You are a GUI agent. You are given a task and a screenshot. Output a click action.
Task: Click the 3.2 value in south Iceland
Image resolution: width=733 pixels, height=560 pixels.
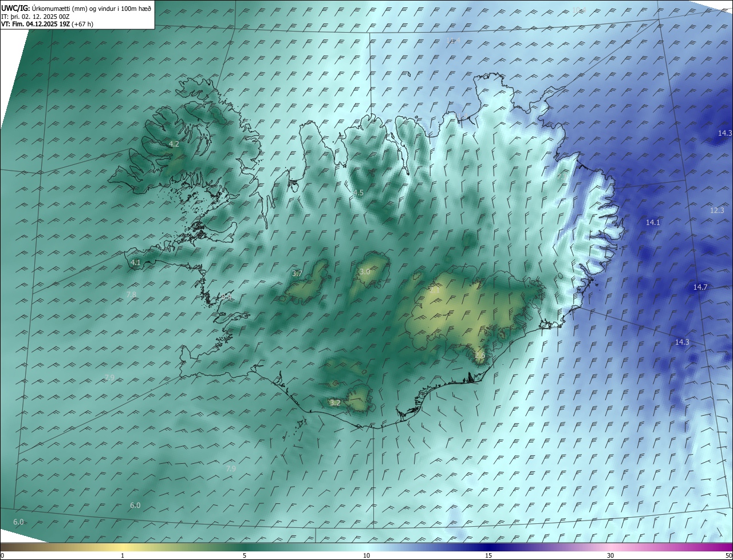point(336,403)
